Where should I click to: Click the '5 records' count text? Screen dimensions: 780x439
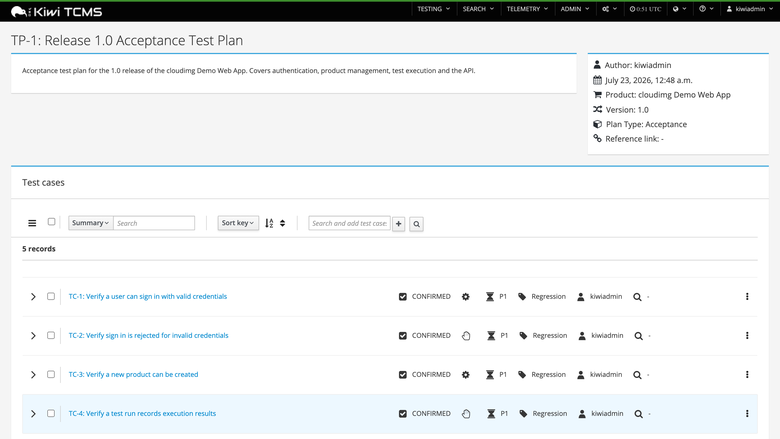[39, 249]
